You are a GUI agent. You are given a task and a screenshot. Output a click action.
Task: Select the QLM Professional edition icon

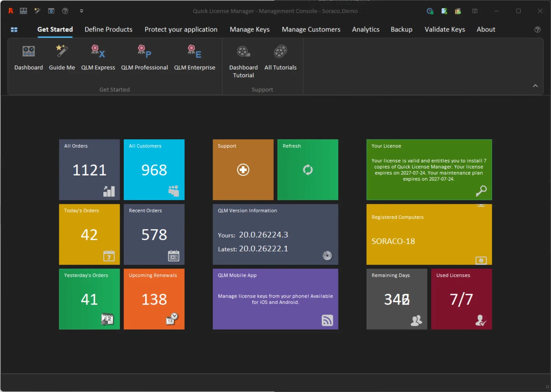[144, 58]
